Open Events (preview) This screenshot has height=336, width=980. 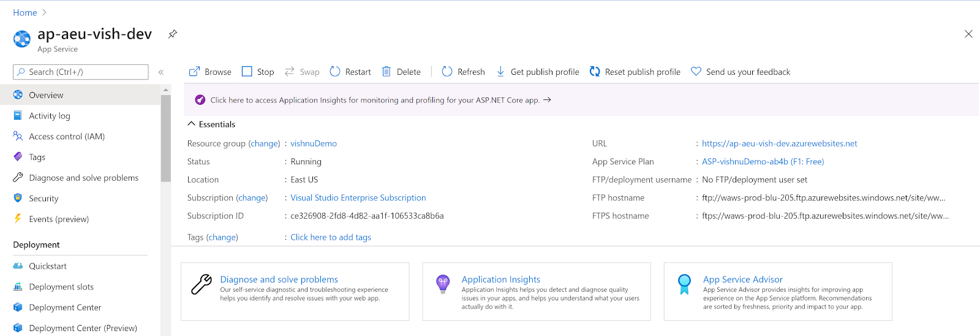[x=80, y=219]
